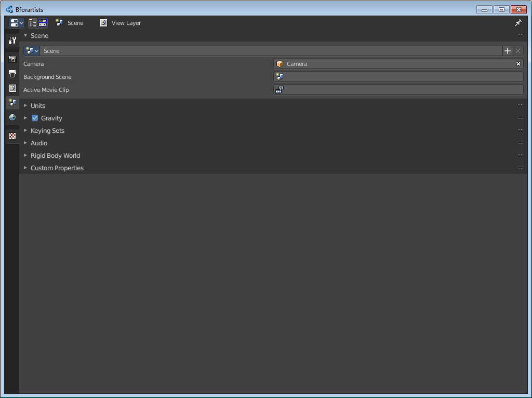Open the Texture properties tab with checker icon
Viewport: 532px width, 398px height.
(x=12, y=136)
